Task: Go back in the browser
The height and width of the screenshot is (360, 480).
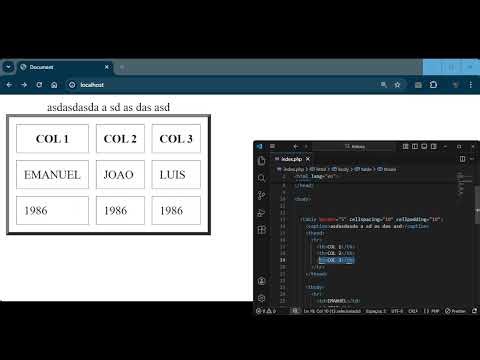Action: coord(9,85)
